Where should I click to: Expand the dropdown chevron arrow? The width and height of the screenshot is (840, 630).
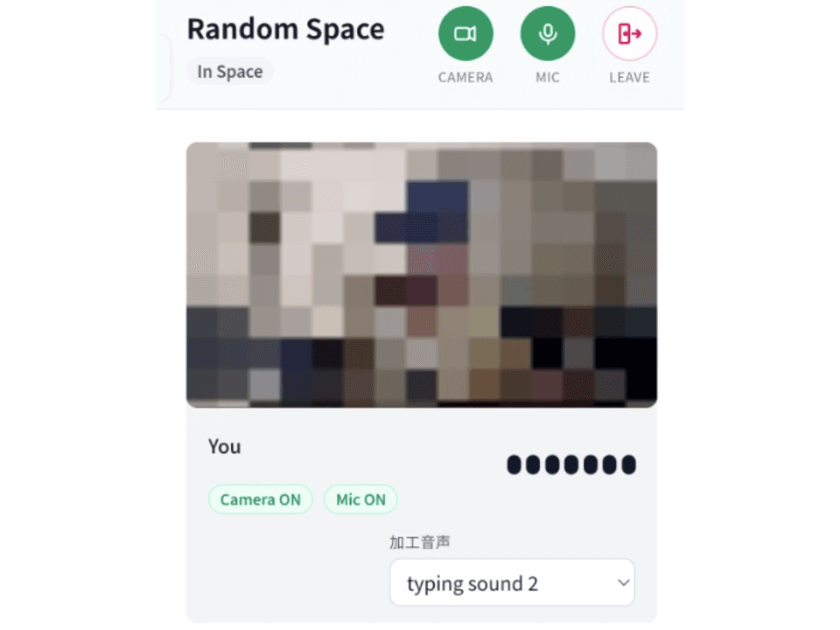tap(623, 583)
